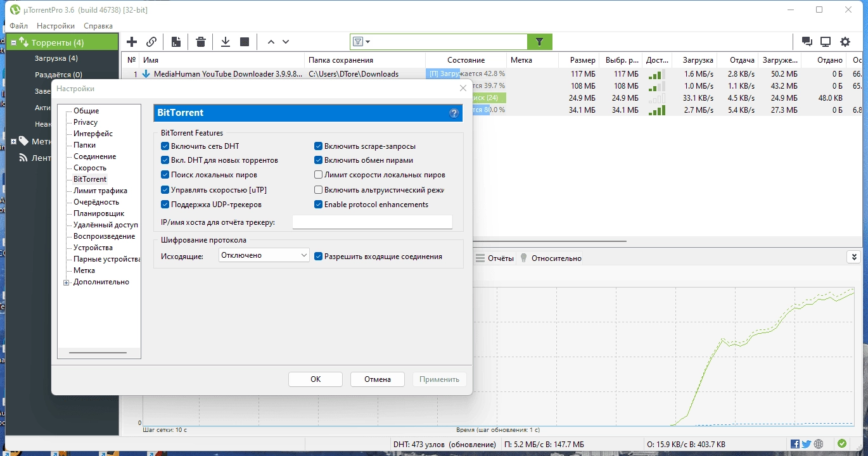Select 'Лимит трафика' settings category
The image size is (868, 456).
pyautogui.click(x=100, y=191)
